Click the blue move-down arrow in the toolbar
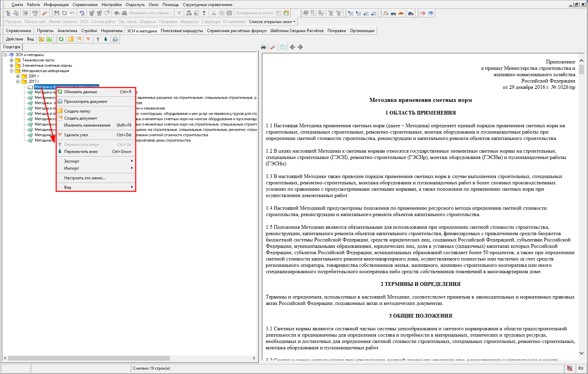The image size is (588, 374). [x=106, y=39]
